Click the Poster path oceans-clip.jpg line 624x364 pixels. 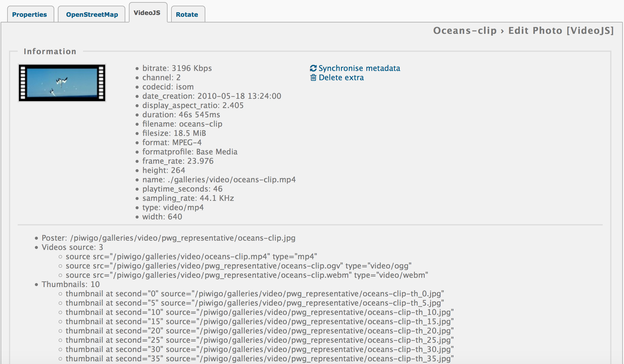pyautogui.click(x=168, y=238)
